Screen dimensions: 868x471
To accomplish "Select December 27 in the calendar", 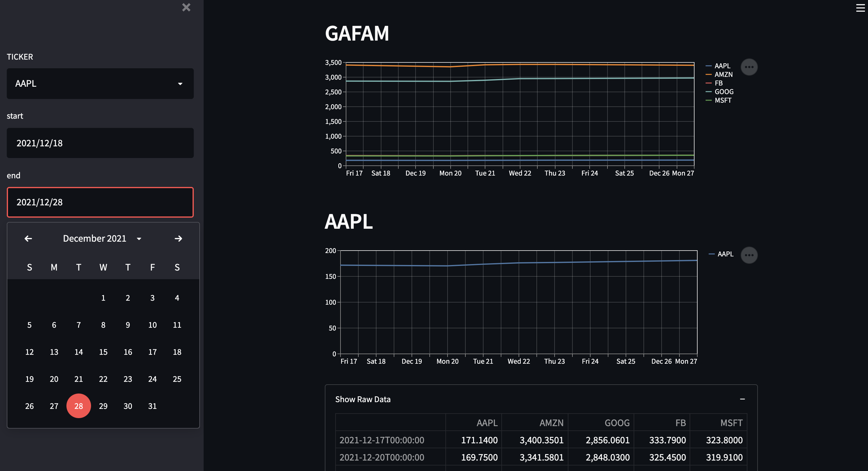I will coord(54,406).
